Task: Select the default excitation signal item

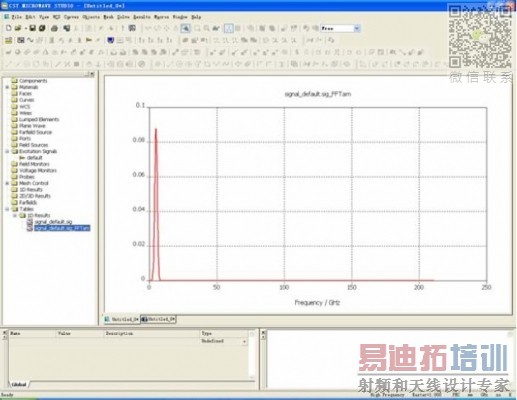Action: coord(34,158)
